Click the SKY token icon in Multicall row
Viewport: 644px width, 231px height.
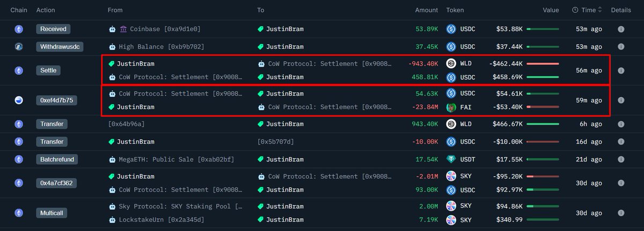click(451, 206)
